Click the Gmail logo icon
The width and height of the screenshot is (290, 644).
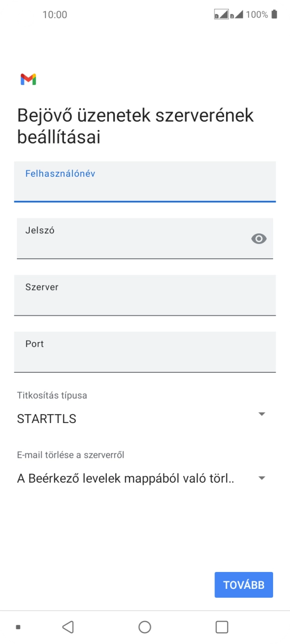pos(28,78)
